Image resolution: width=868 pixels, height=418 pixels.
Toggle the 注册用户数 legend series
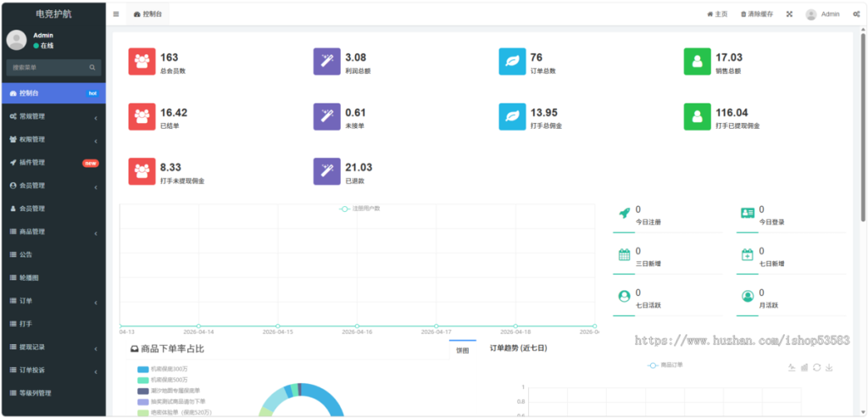coord(360,208)
